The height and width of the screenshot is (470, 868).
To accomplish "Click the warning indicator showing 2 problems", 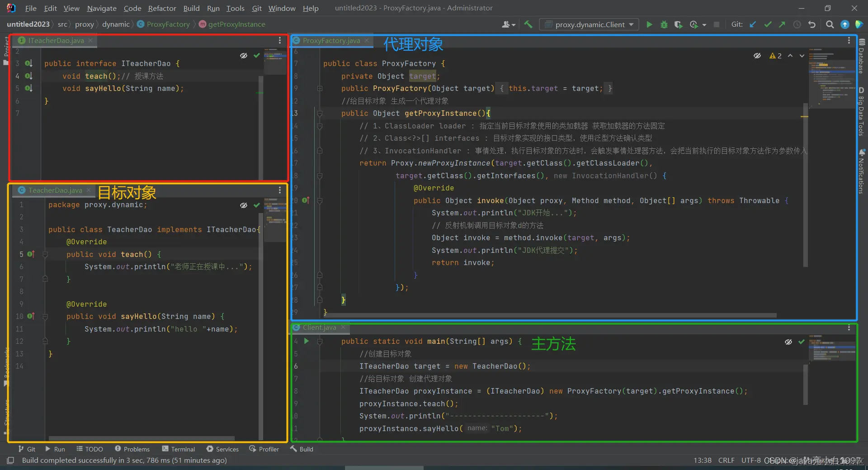I will click(775, 56).
